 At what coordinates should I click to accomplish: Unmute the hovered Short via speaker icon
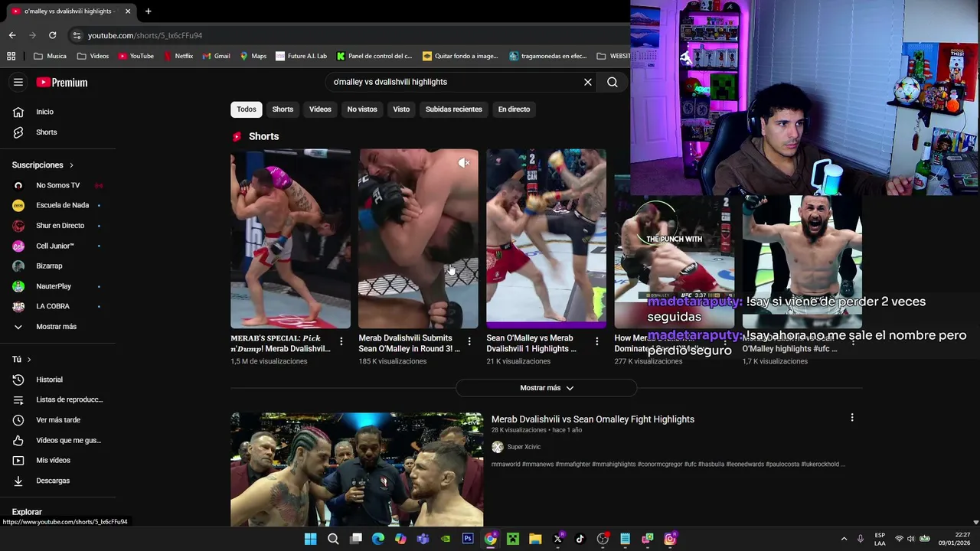click(463, 163)
